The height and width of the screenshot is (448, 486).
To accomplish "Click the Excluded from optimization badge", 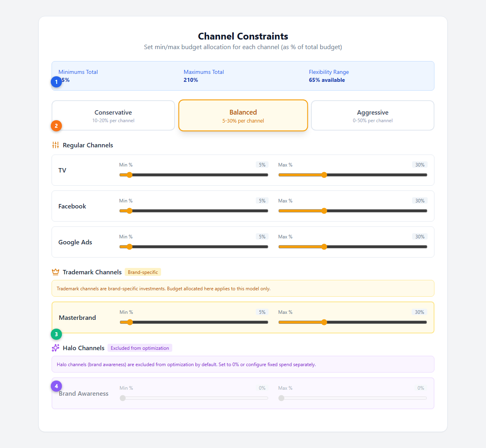I will 140,348.
